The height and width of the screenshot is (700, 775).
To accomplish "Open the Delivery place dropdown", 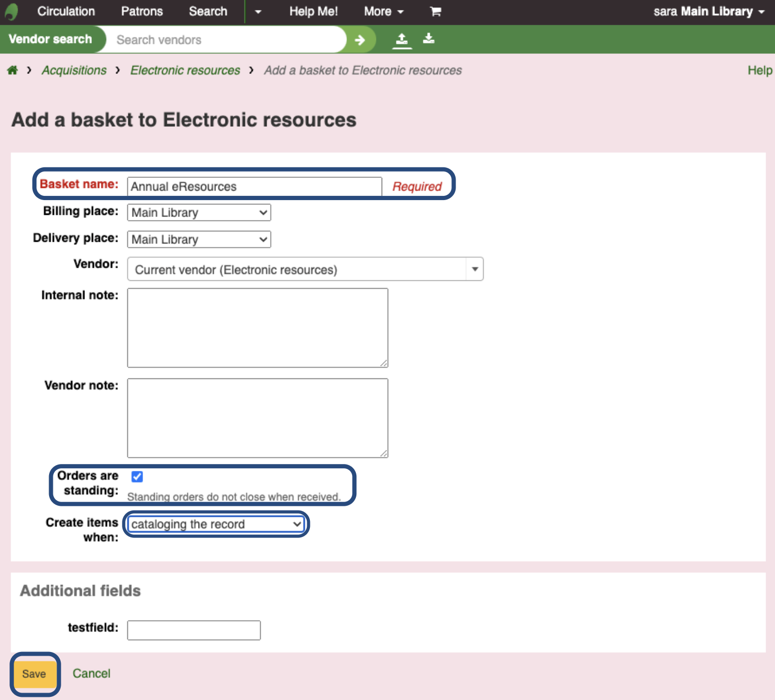I will point(199,240).
